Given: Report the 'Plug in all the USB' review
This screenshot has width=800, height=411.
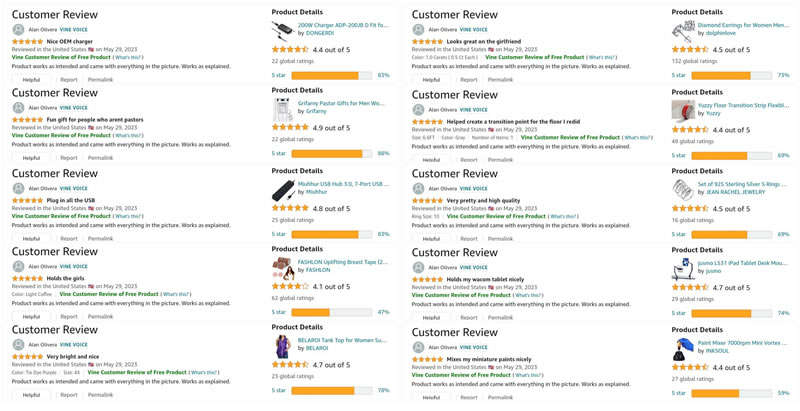Looking at the screenshot, I should [x=68, y=238].
